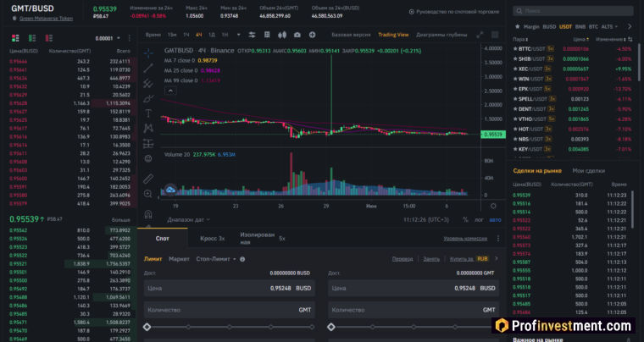644x342 pixels.
Task: Sort pairs by 'Пара' column
Action: 520,40
